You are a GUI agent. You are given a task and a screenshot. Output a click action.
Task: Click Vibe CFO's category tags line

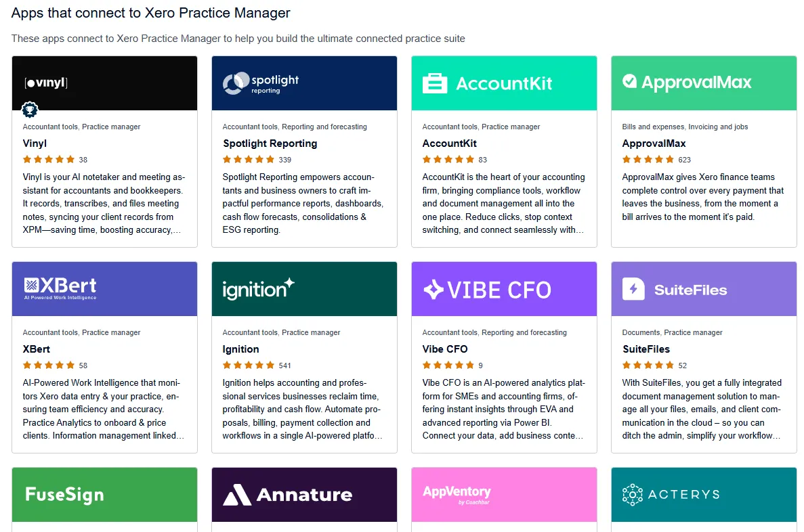pos(494,332)
